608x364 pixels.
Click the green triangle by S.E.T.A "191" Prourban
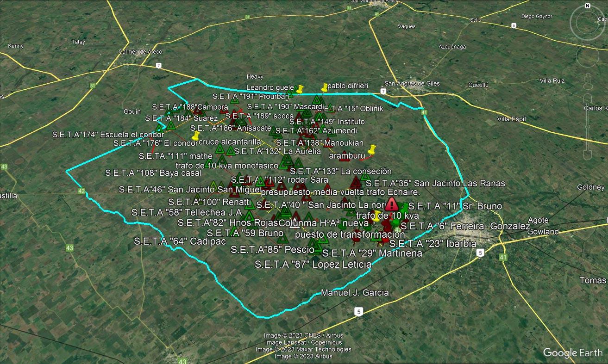pos(235,99)
